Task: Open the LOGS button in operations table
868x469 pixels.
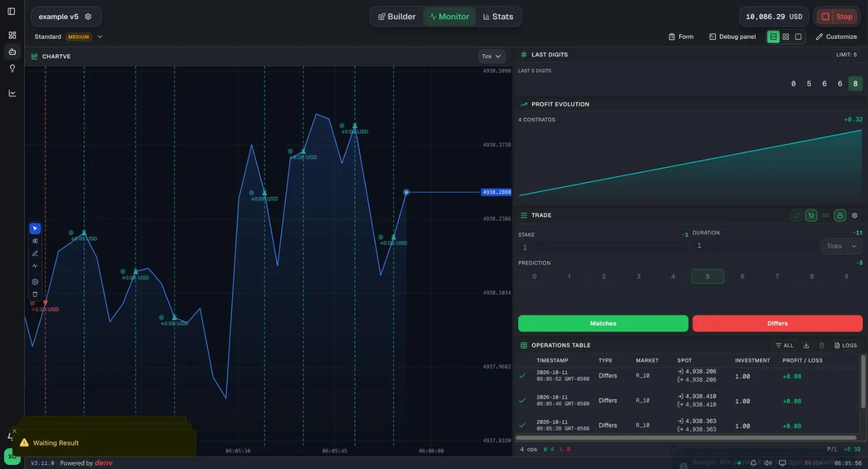Action: click(845, 345)
